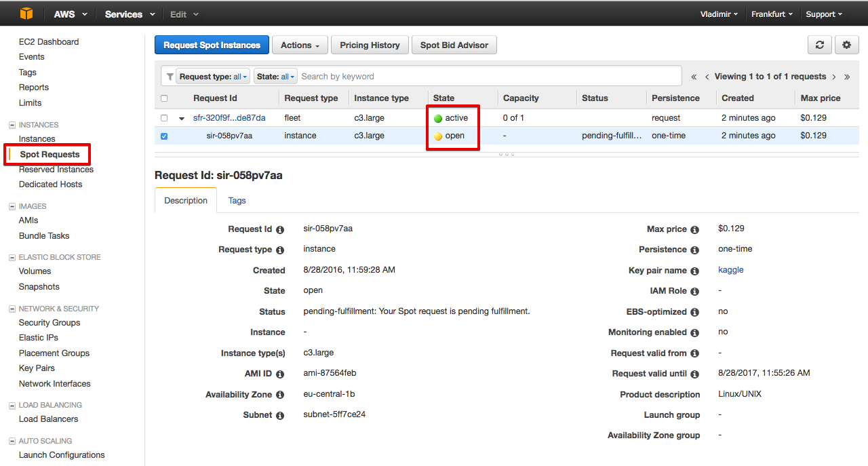Refresh the spot requests list

[x=820, y=45]
